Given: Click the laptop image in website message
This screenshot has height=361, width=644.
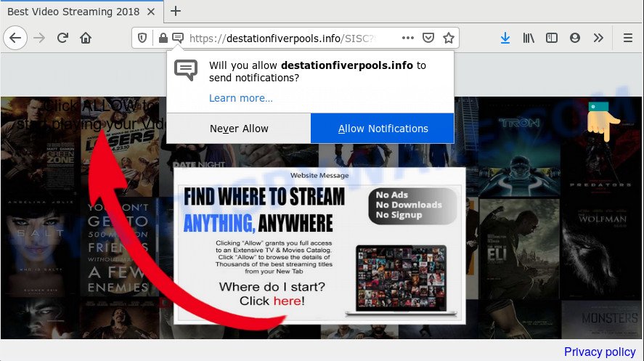Looking at the screenshot, I should (401, 280).
